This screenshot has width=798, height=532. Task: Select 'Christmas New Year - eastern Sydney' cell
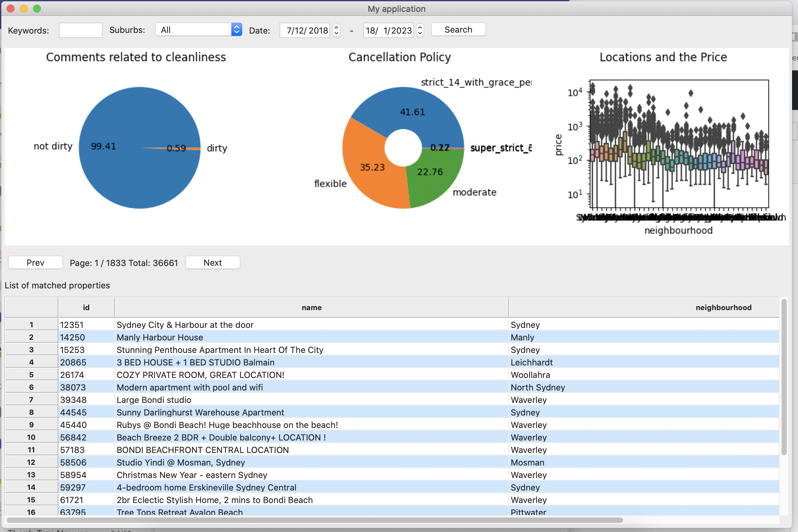pos(311,475)
